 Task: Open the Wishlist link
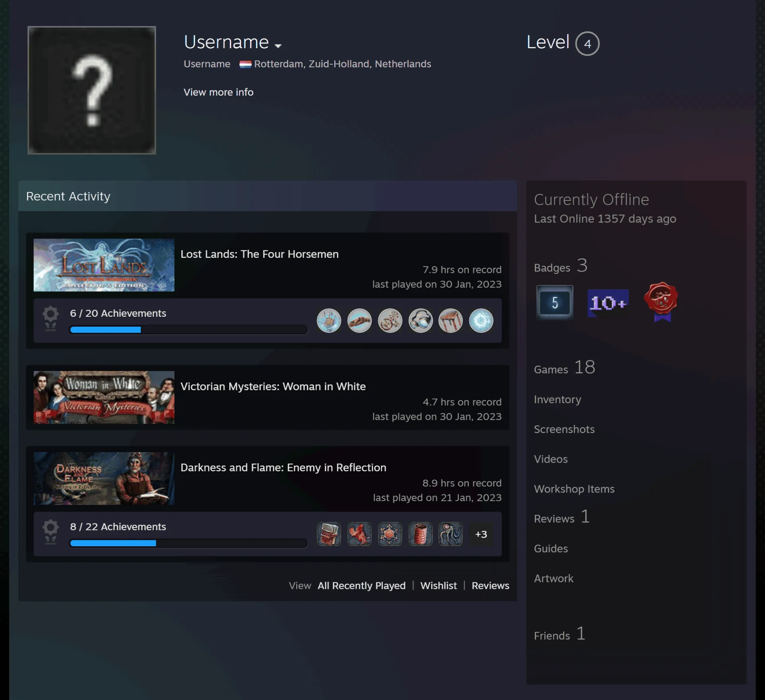click(438, 586)
